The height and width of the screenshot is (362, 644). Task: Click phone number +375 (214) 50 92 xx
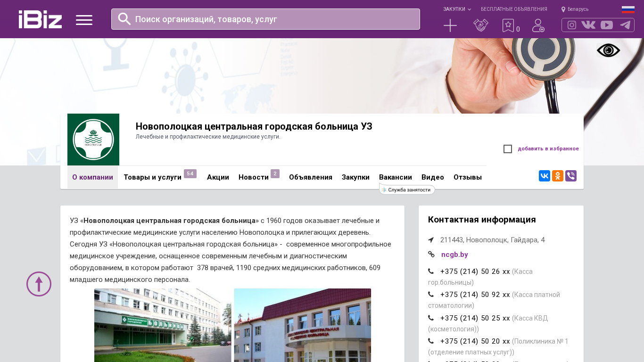point(475,295)
